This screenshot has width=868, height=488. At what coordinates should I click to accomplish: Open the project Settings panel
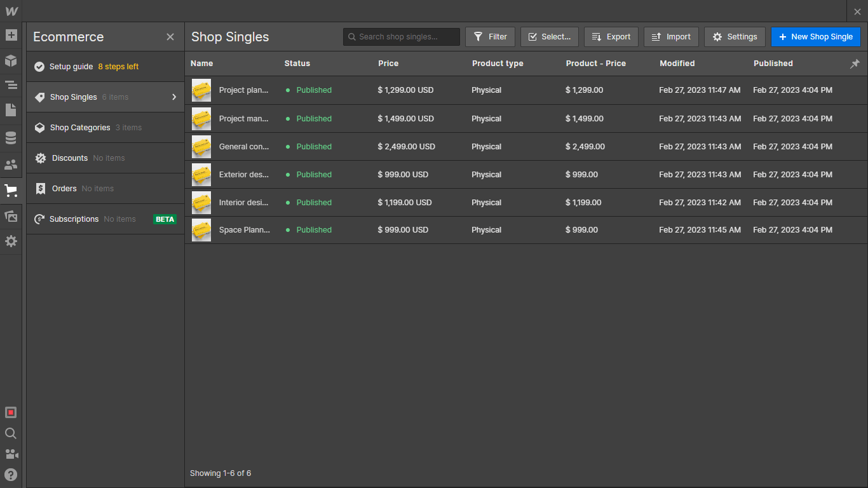11,241
